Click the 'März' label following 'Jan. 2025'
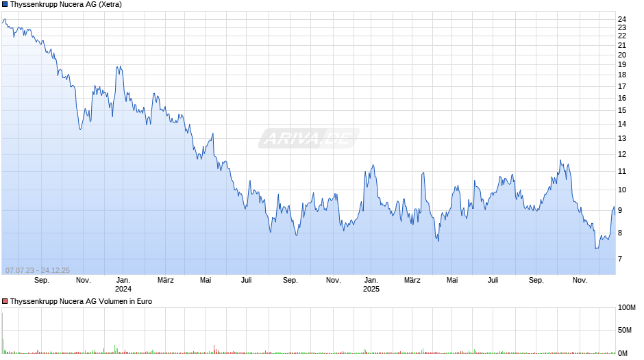Screen dimensions: 644x360 [412, 281]
